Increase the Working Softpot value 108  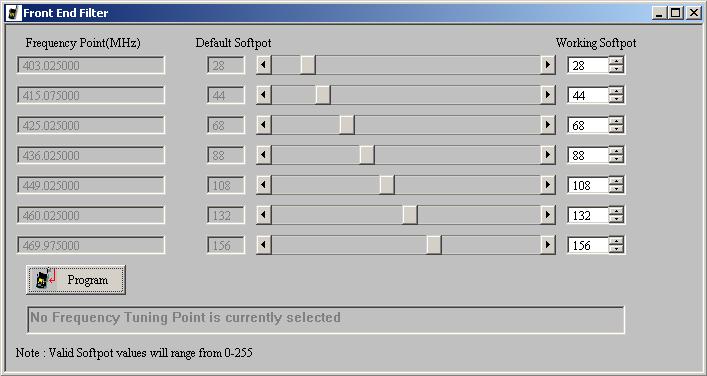click(616, 181)
